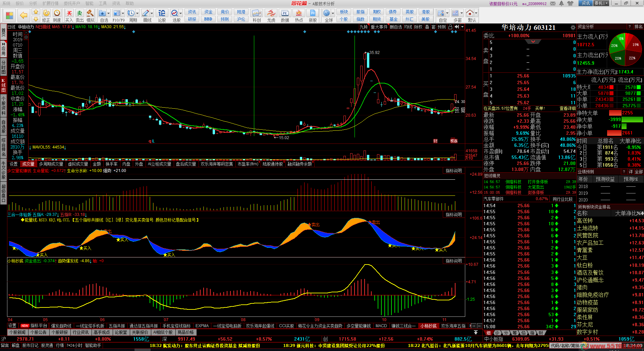The height and width of the screenshot is (351, 644).
Task: Click the 买入 buy icon
Action: (x=69, y=15)
